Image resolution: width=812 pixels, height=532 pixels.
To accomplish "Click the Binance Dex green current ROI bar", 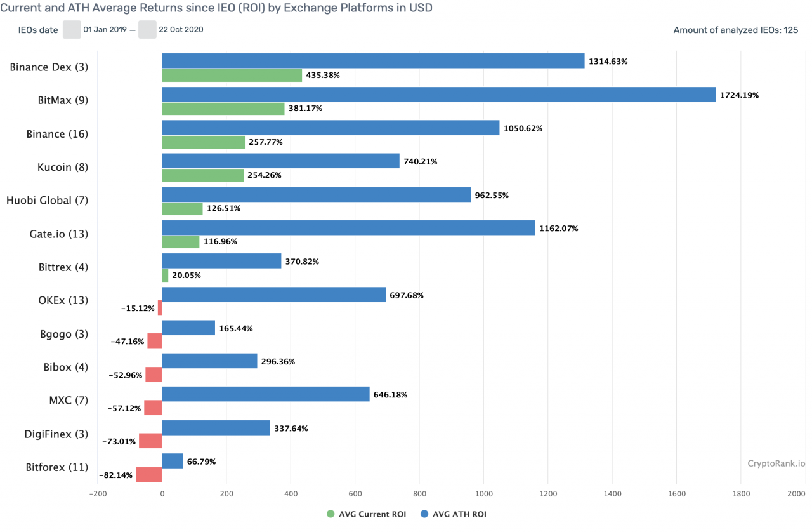I will coord(232,76).
